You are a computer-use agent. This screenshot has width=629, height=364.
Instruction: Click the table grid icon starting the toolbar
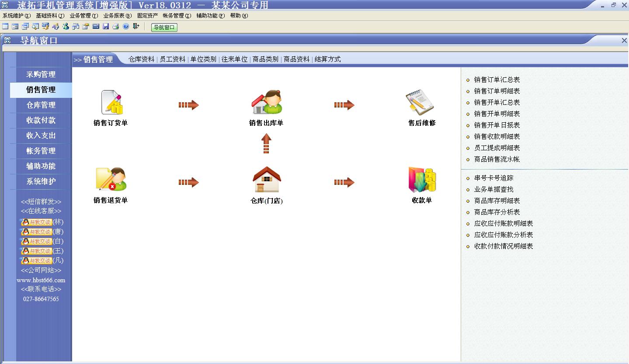click(x=5, y=27)
